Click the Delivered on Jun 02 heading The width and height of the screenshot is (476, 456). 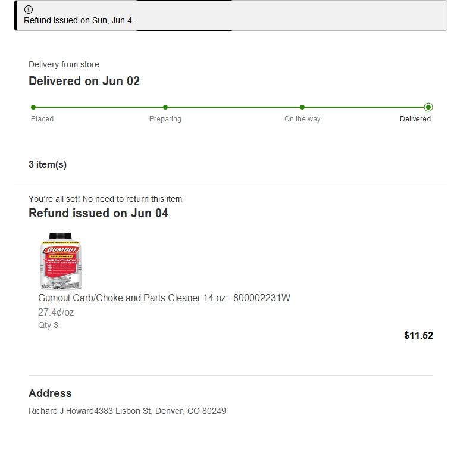click(x=84, y=81)
